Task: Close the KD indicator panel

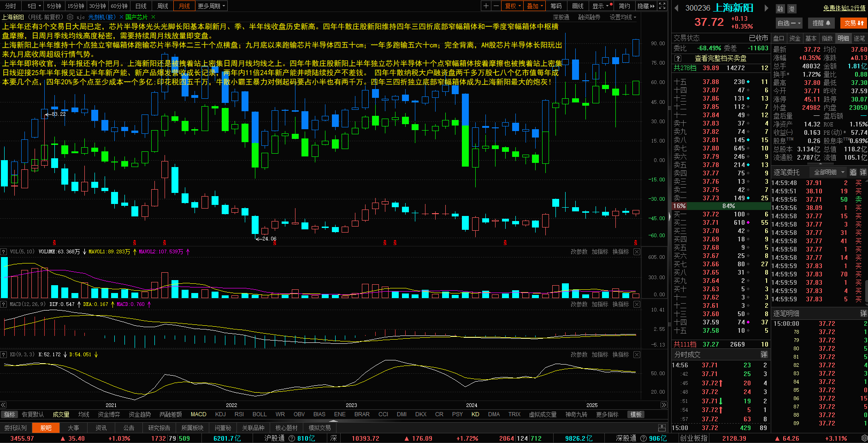Action: 637,354
